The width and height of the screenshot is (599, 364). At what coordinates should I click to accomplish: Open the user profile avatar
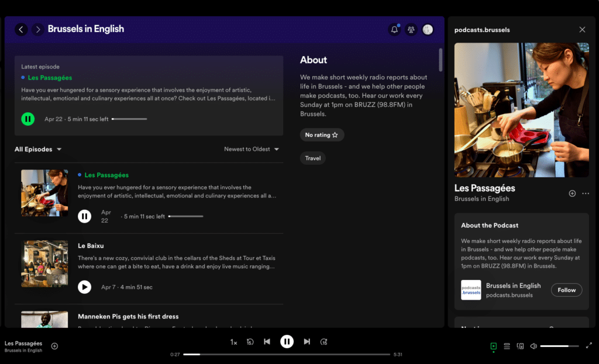[428, 29]
